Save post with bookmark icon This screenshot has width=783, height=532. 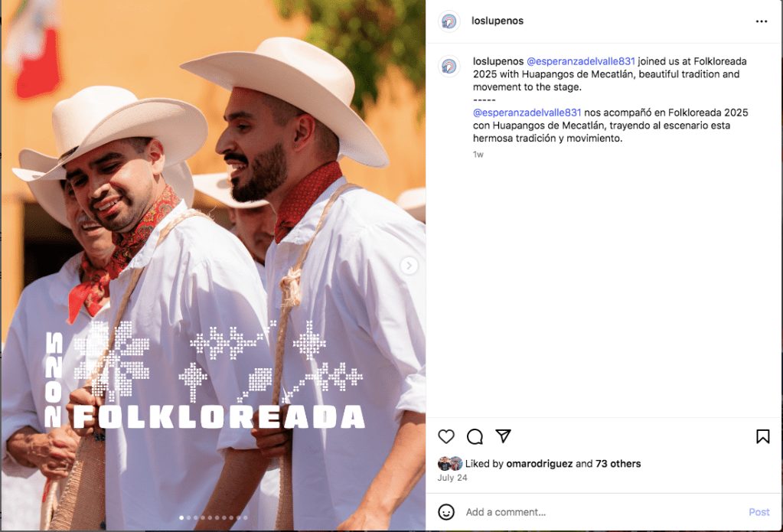pyautogui.click(x=762, y=436)
